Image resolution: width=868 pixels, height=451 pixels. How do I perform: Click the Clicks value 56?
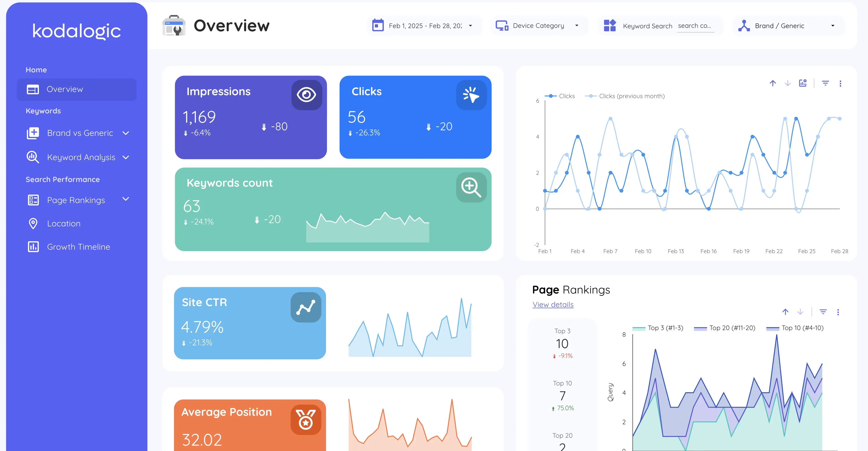tap(356, 117)
